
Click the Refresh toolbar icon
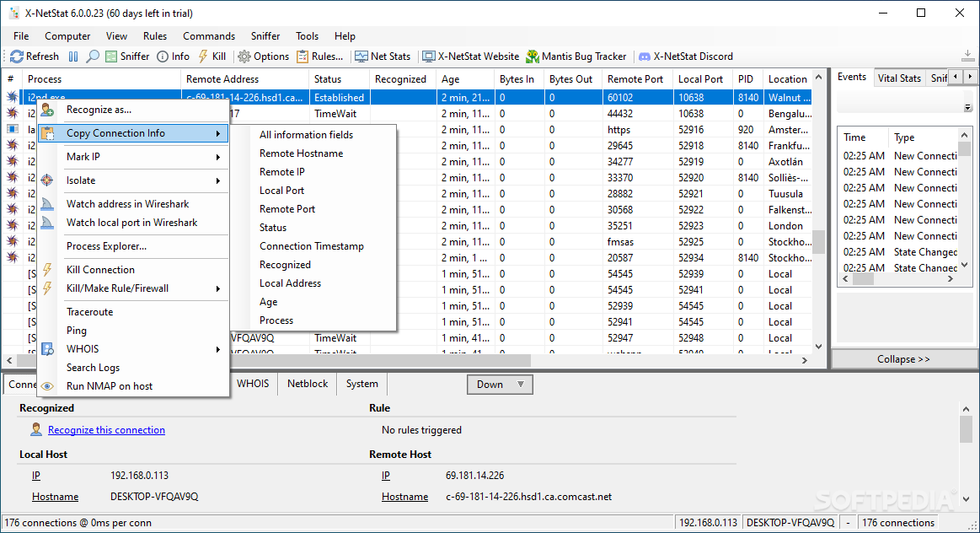[17, 57]
